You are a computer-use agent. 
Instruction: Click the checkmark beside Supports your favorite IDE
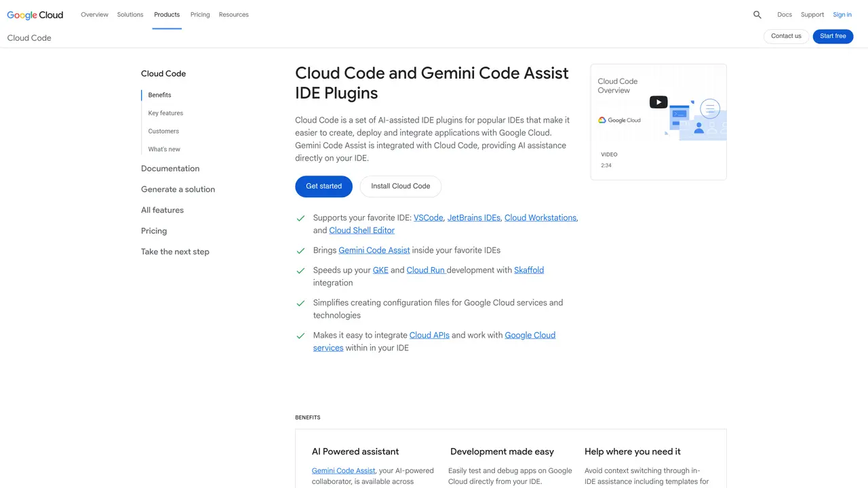(300, 218)
